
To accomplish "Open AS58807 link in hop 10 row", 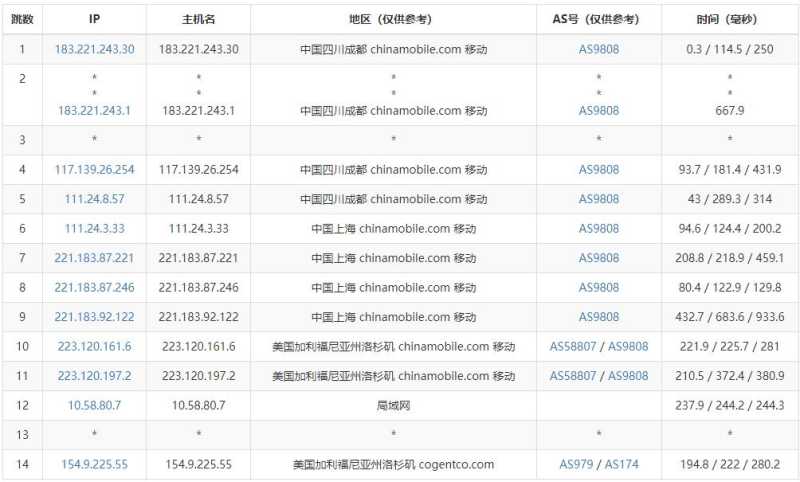I will point(572,346).
